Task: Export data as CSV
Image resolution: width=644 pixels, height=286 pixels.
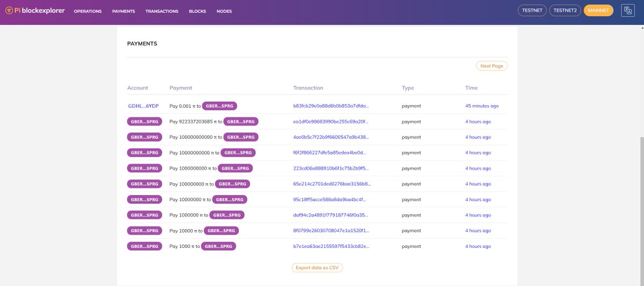Action: coord(317,268)
